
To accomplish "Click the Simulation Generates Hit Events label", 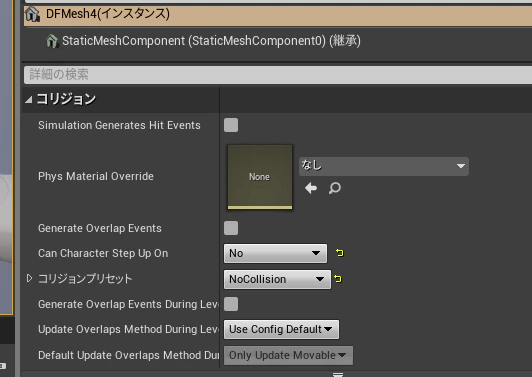I will click(x=119, y=125).
